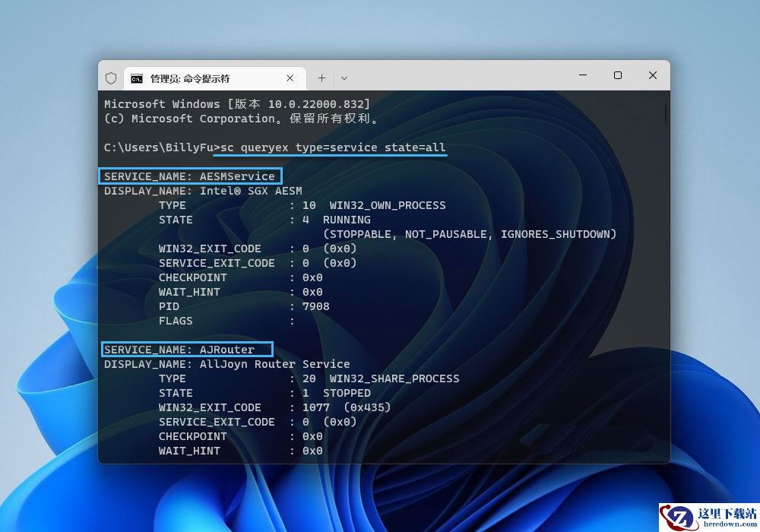Click the sc queryex command text
The width and height of the screenshot is (760, 532).
click(x=333, y=147)
